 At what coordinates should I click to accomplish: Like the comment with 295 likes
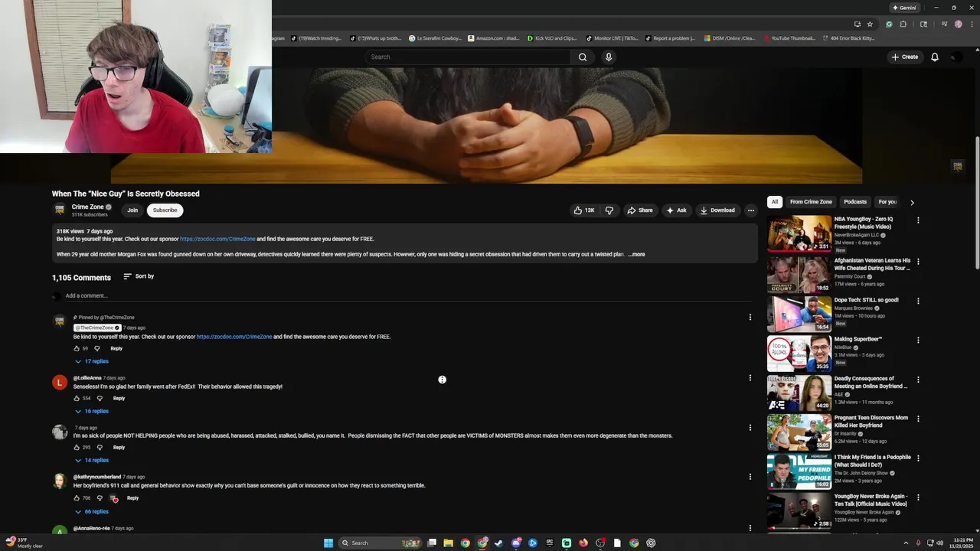click(x=77, y=447)
